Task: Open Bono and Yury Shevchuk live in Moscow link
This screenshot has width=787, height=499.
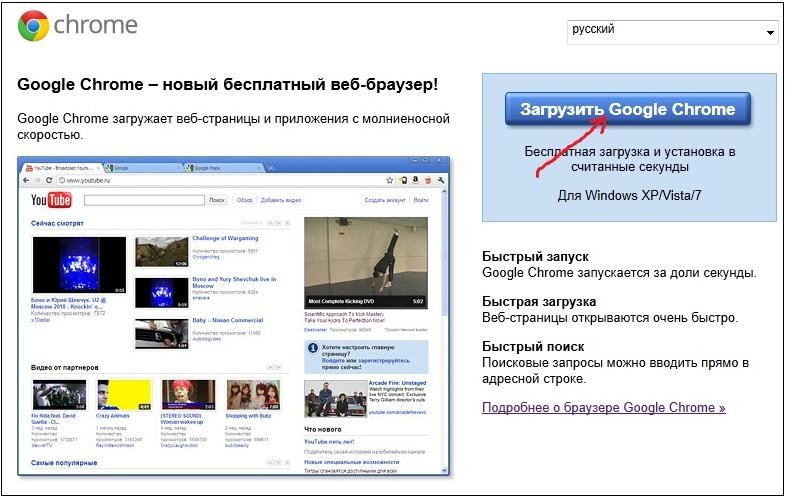Action: 234,282
